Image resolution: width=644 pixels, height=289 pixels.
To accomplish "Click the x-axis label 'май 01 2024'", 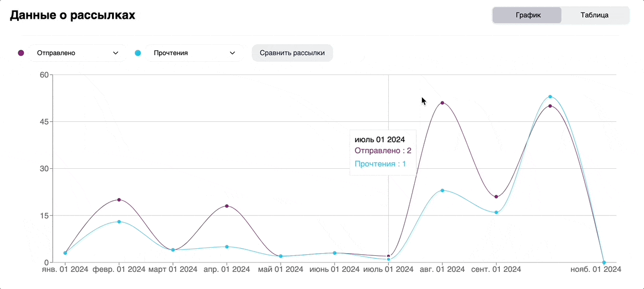I will 281,270.
